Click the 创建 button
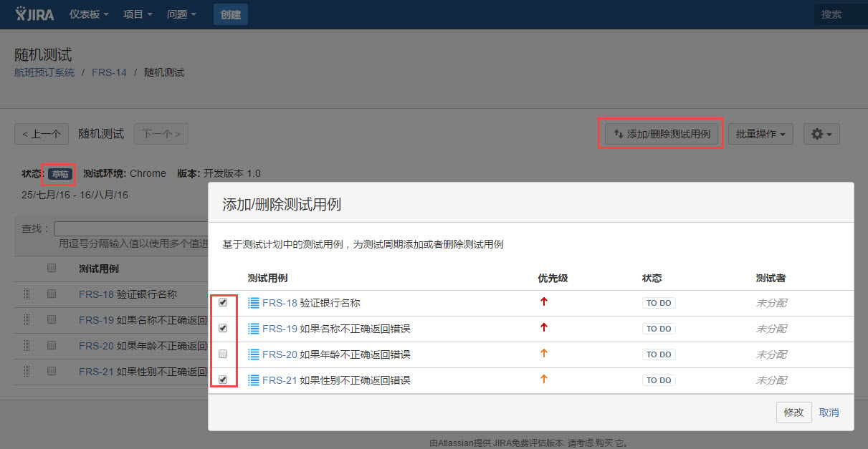 coord(231,14)
